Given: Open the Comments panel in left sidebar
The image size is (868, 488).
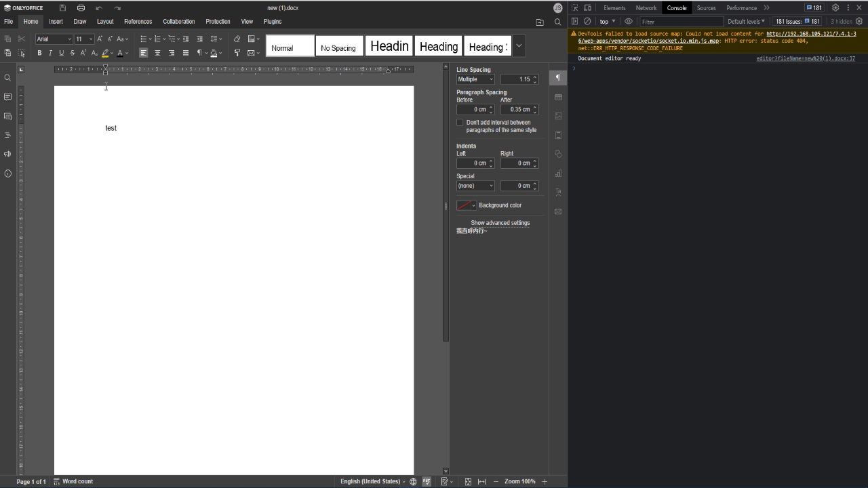Looking at the screenshot, I should pos(7,97).
